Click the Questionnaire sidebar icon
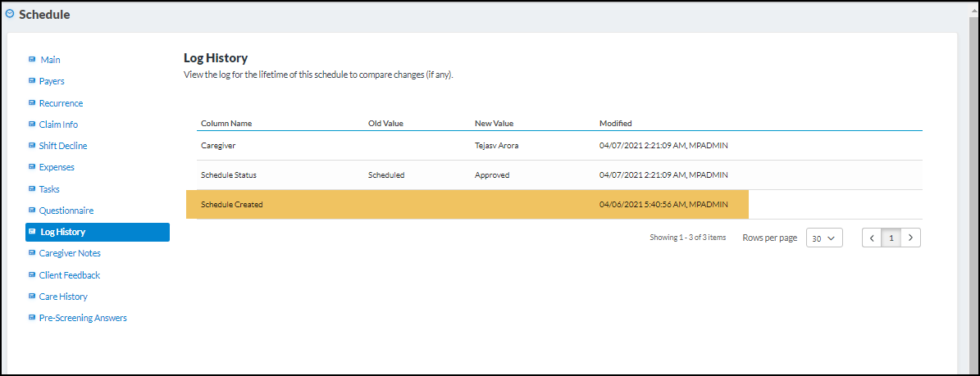Image resolution: width=980 pixels, height=376 pixels. 32,211
